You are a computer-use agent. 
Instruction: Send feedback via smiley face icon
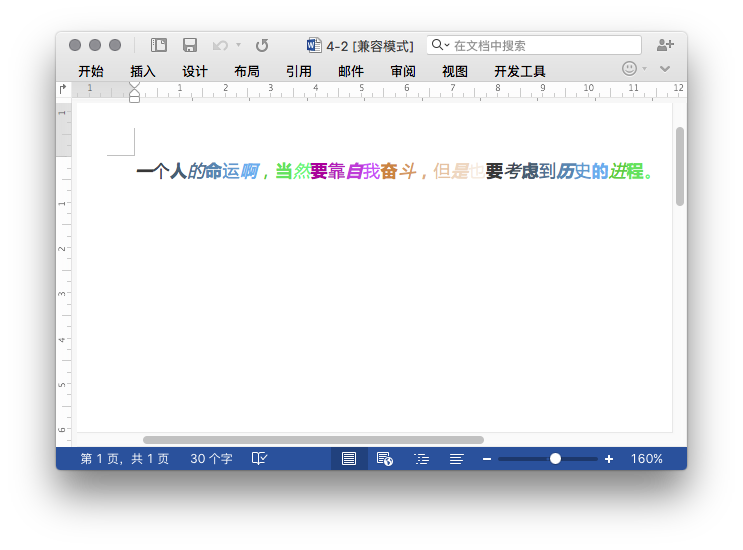tap(629, 69)
